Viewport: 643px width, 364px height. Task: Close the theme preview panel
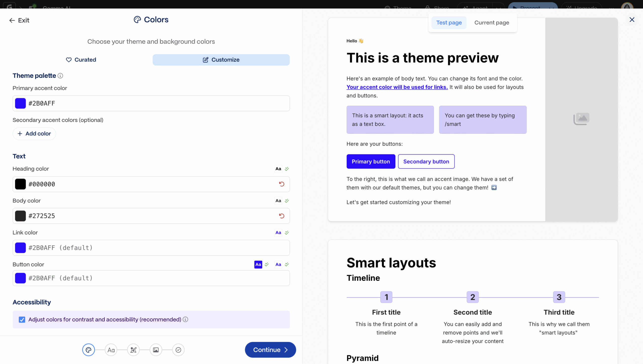coord(632,20)
